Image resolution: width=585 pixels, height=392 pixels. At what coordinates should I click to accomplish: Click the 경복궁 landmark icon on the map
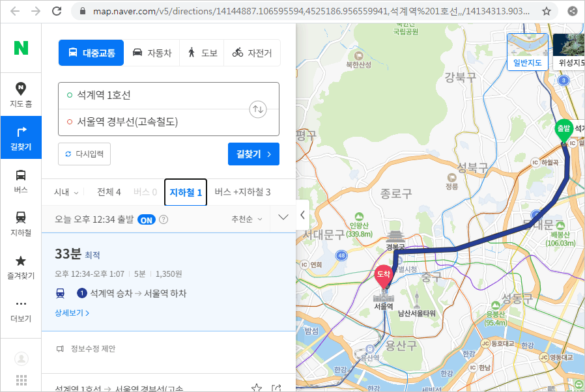pyautogui.click(x=395, y=237)
